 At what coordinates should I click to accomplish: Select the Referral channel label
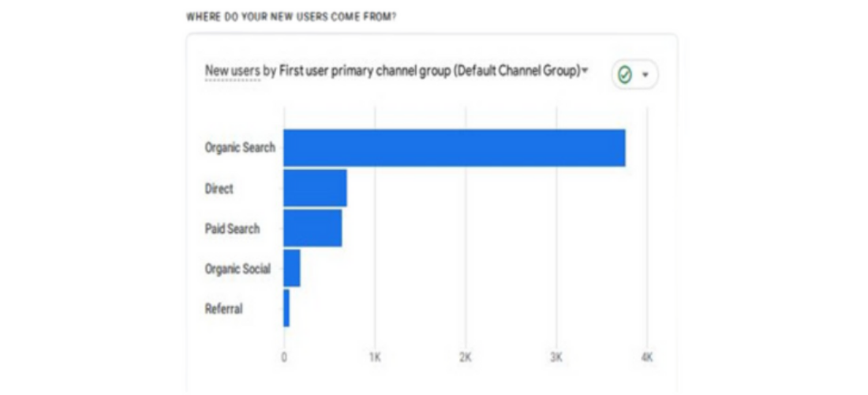coord(223,309)
